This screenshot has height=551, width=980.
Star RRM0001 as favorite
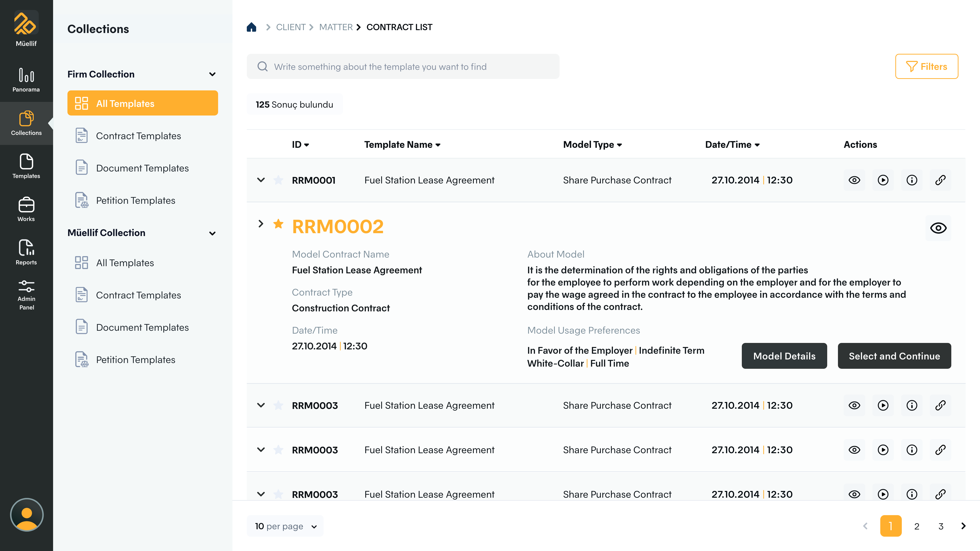pyautogui.click(x=278, y=180)
